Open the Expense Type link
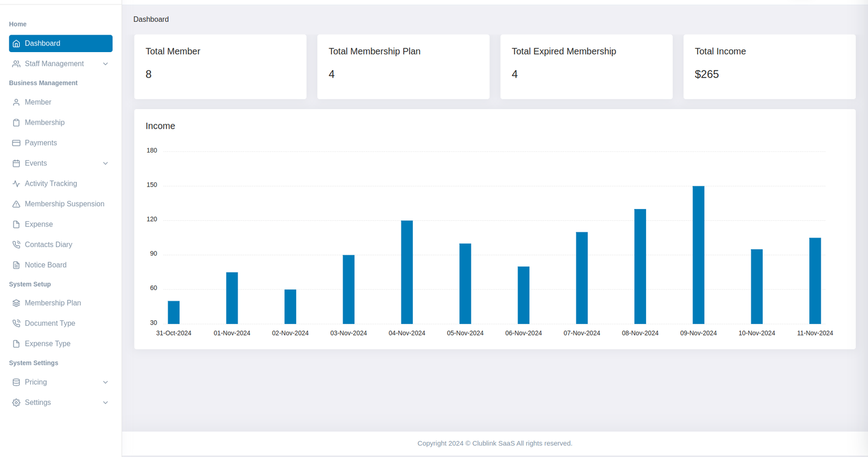868x457 pixels. click(47, 344)
